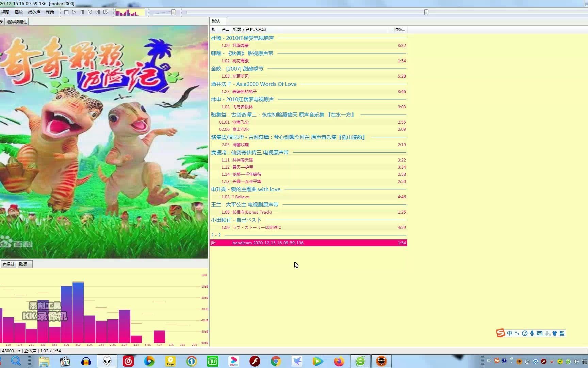The width and height of the screenshot is (588, 368).
Task: Toggle Sogou Chinese/English 中 mode
Action: 510,333
